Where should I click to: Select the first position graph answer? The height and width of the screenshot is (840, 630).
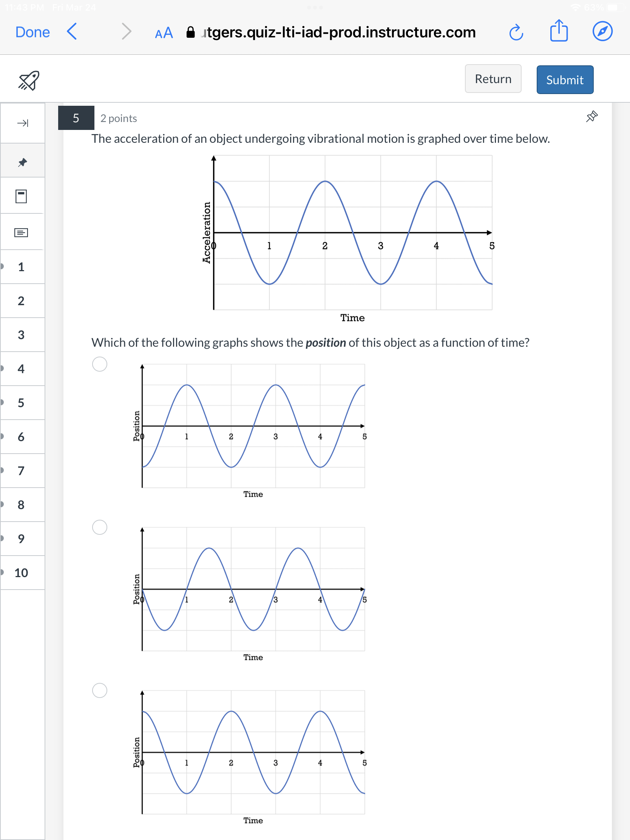pyautogui.click(x=99, y=364)
